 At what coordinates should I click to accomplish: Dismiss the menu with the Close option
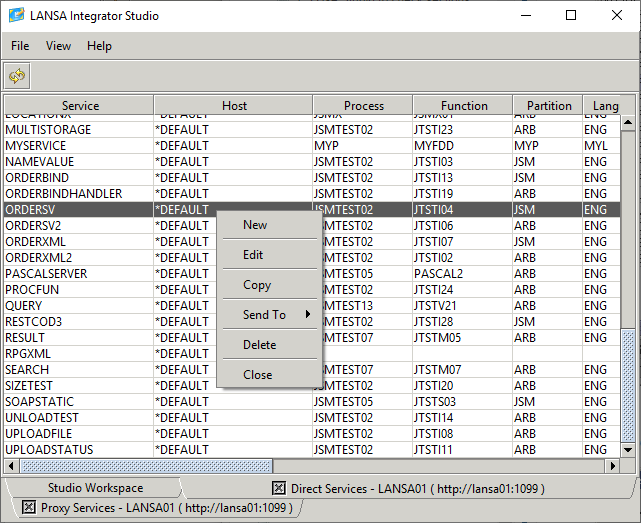tap(257, 375)
